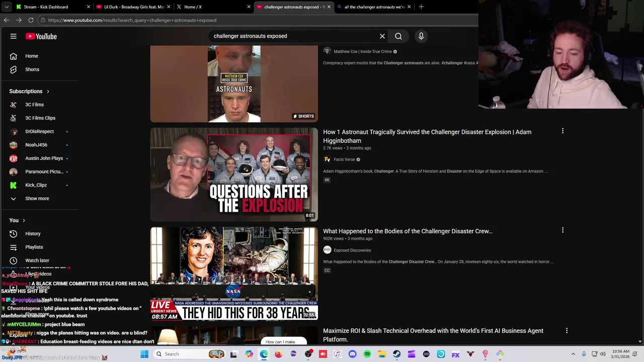Switch to the Lil Durk Broadway Girls tab
The image size is (644, 362).
pyautogui.click(x=133, y=7)
